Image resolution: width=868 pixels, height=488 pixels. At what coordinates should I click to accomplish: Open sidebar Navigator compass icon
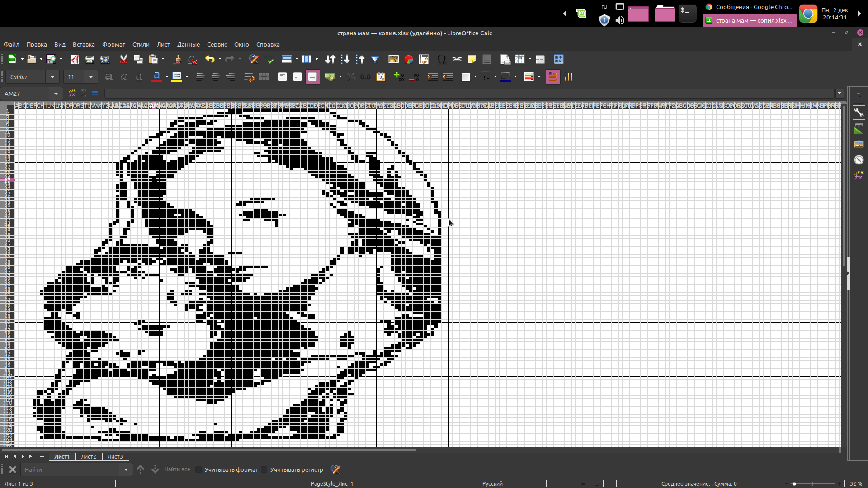[859, 160]
